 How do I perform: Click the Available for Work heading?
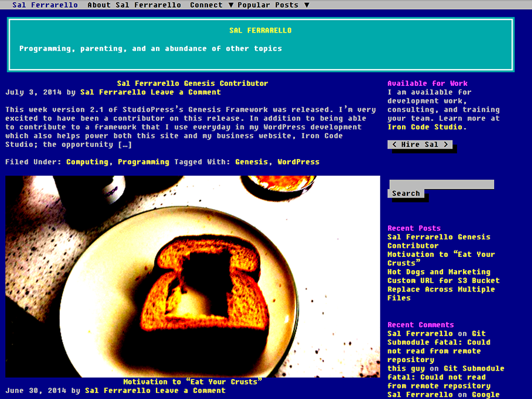[427, 83]
